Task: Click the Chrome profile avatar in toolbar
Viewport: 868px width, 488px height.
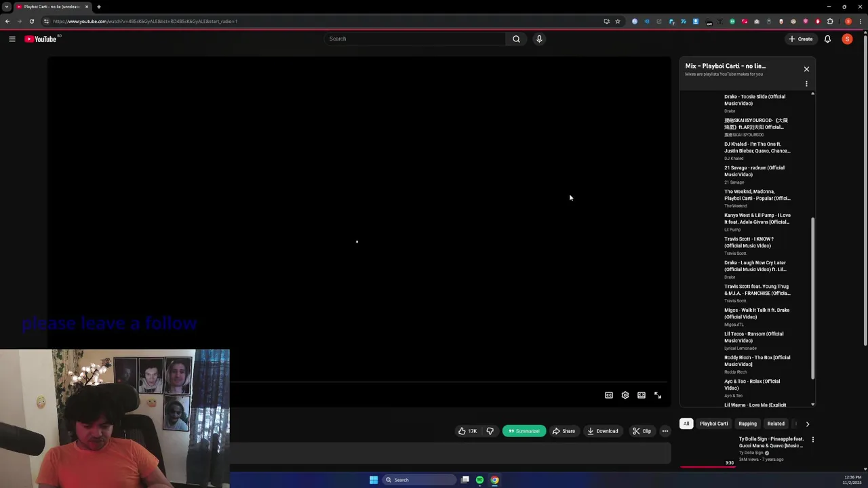Action: pyautogui.click(x=848, y=21)
